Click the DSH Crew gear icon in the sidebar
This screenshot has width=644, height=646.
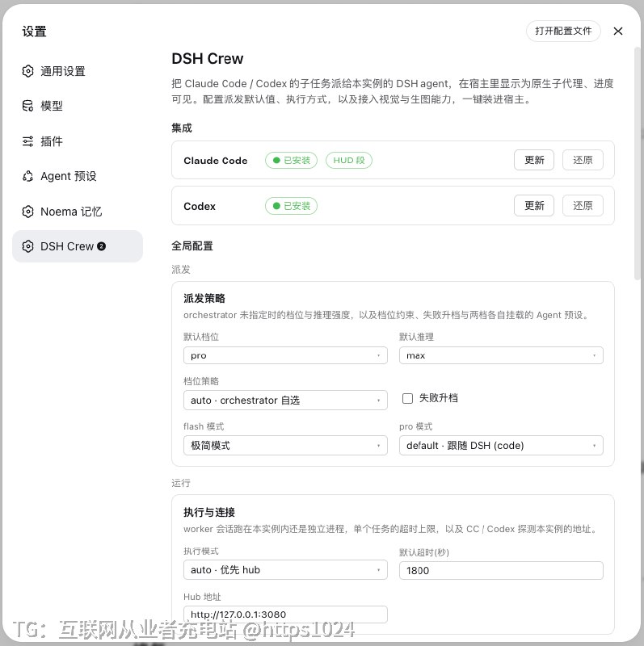tap(27, 246)
